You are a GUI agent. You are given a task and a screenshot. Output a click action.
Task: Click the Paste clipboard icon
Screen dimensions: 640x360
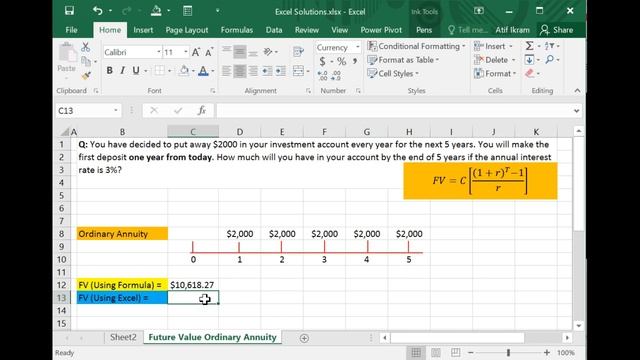(x=67, y=53)
